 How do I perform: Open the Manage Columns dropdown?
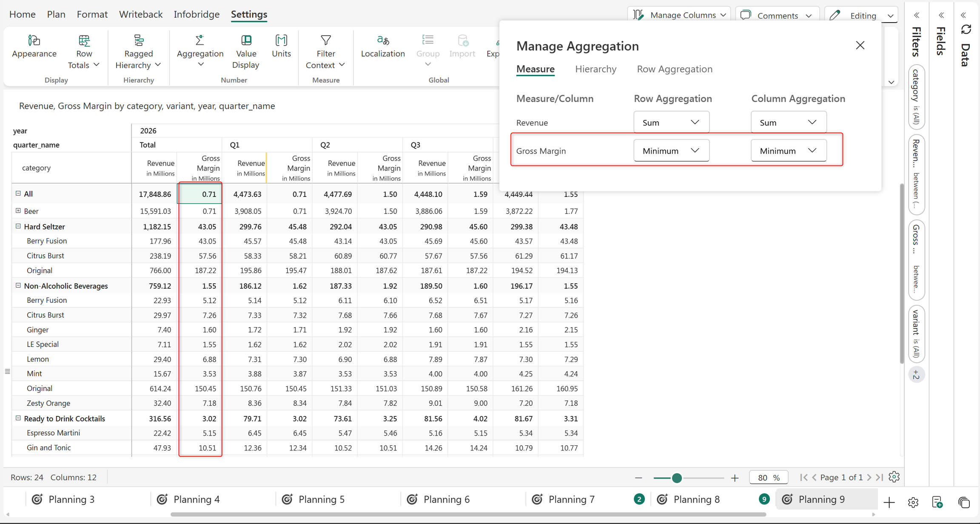click(x=679, y=15)
